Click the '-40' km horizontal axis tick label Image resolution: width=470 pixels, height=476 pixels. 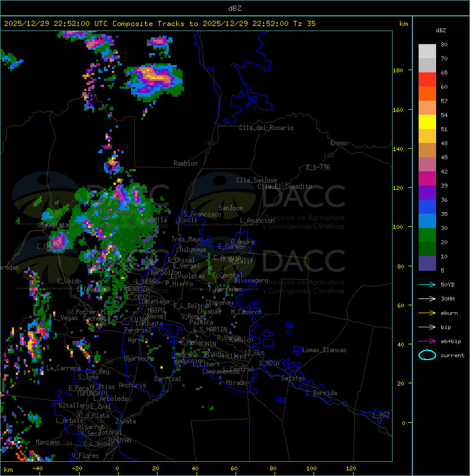37,469
